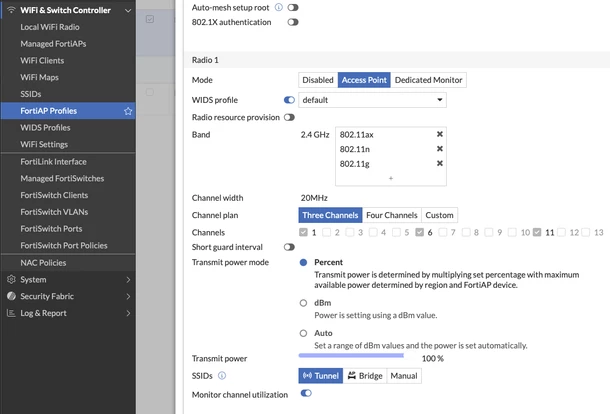This screenshot has height=414, width=610.
Task: Check channel 6 checkbox
Action: coord(419,232)
